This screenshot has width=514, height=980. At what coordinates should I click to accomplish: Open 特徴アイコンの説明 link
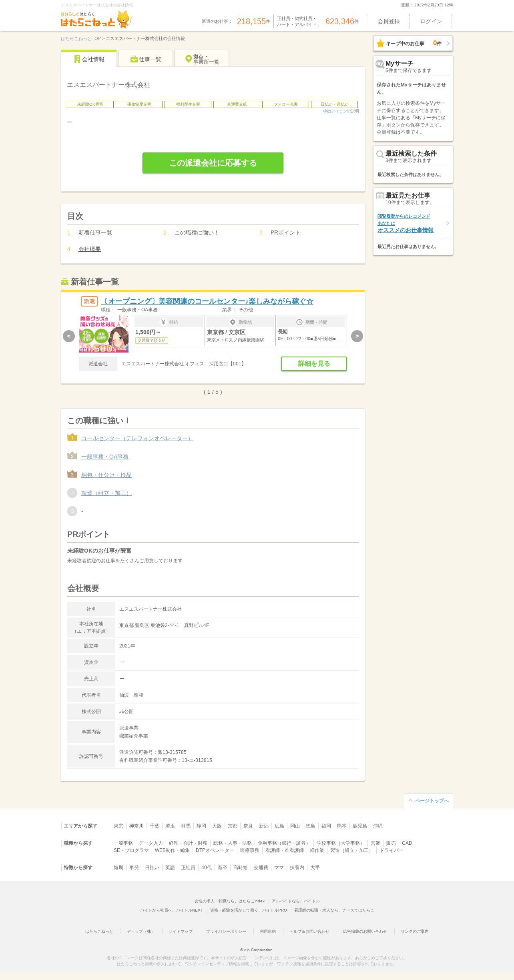341,111
